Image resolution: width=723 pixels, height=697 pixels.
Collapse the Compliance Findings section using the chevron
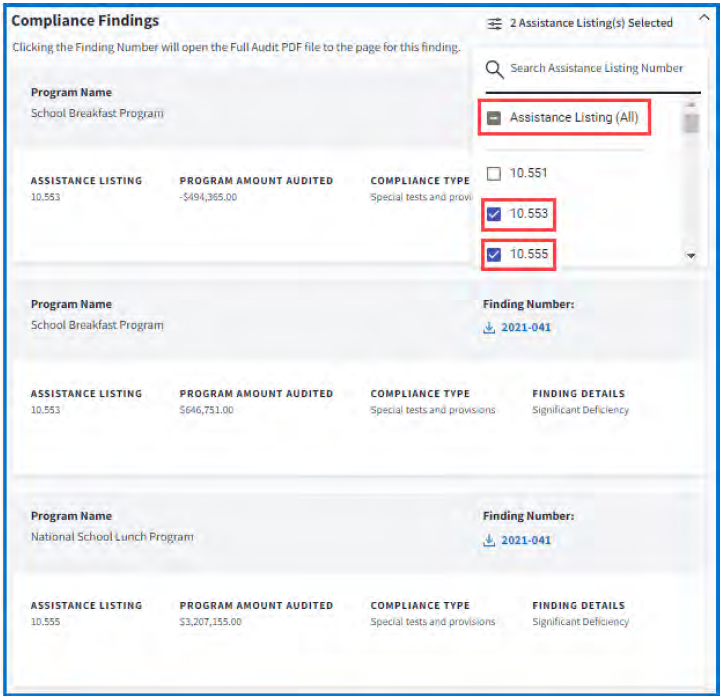point(703,18)
